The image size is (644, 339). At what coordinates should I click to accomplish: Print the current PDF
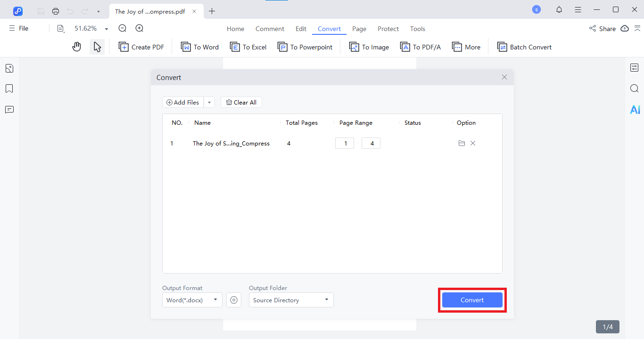tap(55, 10)
